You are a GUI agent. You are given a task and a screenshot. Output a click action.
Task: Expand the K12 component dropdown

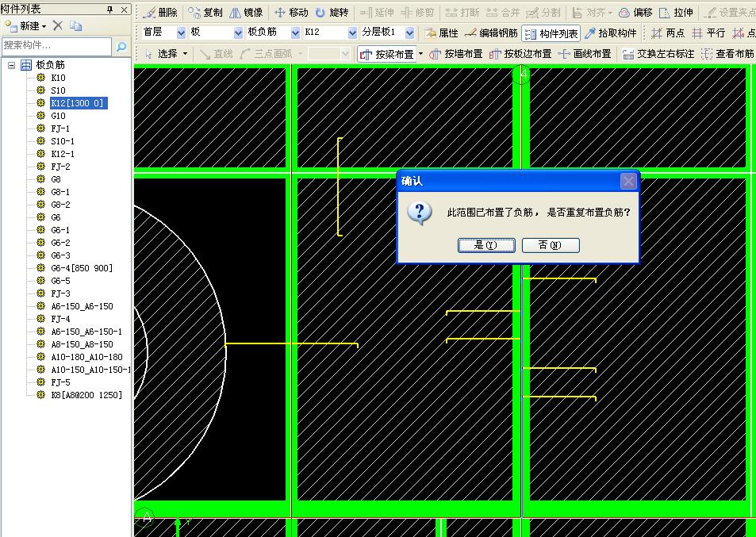[x=353, y=33]
